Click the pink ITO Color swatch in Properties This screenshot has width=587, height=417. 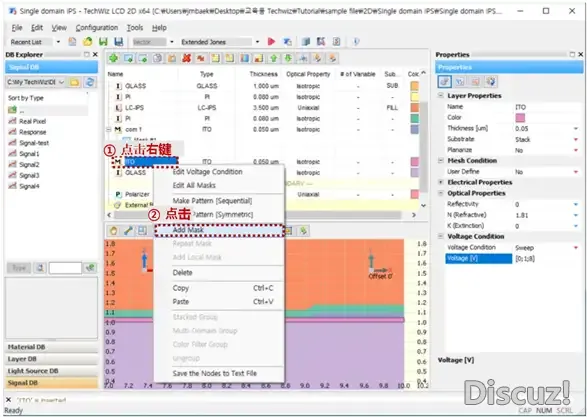pos(520,118)
